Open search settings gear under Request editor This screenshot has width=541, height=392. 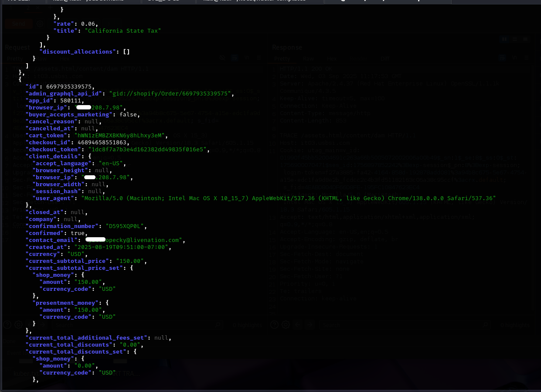[x=18, y=325]
